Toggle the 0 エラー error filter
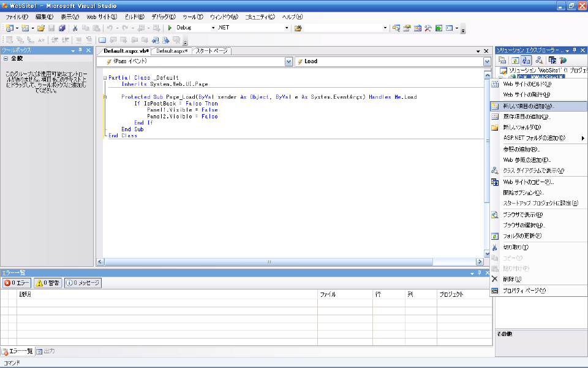Screen dimensions: 588x368 point(17,283)
